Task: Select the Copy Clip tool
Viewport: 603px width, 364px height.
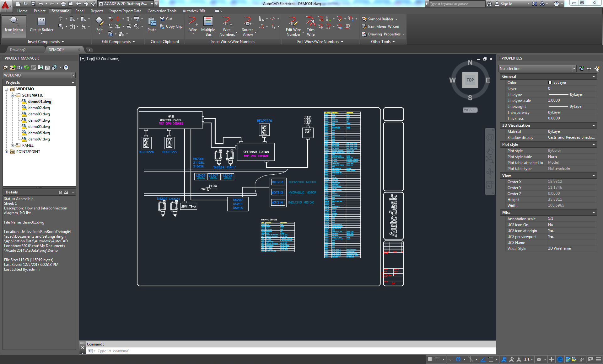Action: pos(171,26)
